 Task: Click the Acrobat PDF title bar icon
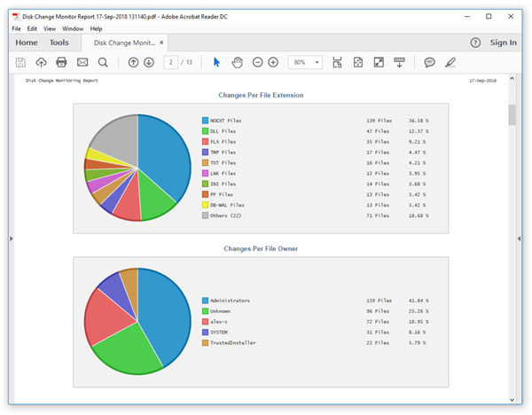click(16, 17)
